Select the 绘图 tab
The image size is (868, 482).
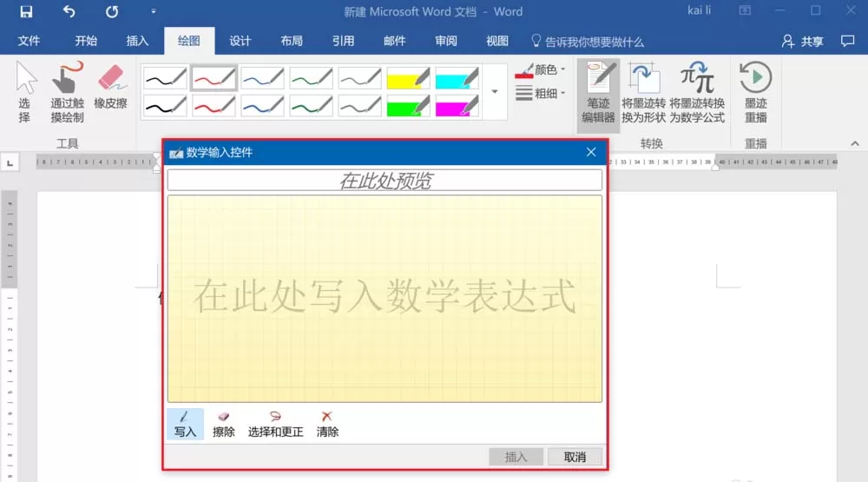(x=188, y=41)
